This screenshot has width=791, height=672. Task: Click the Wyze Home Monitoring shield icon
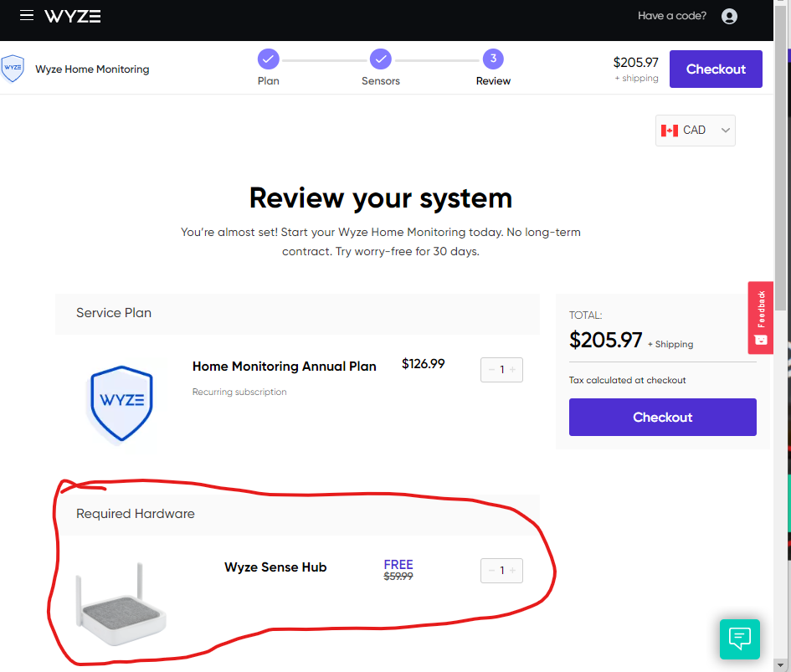click(13, 69)
